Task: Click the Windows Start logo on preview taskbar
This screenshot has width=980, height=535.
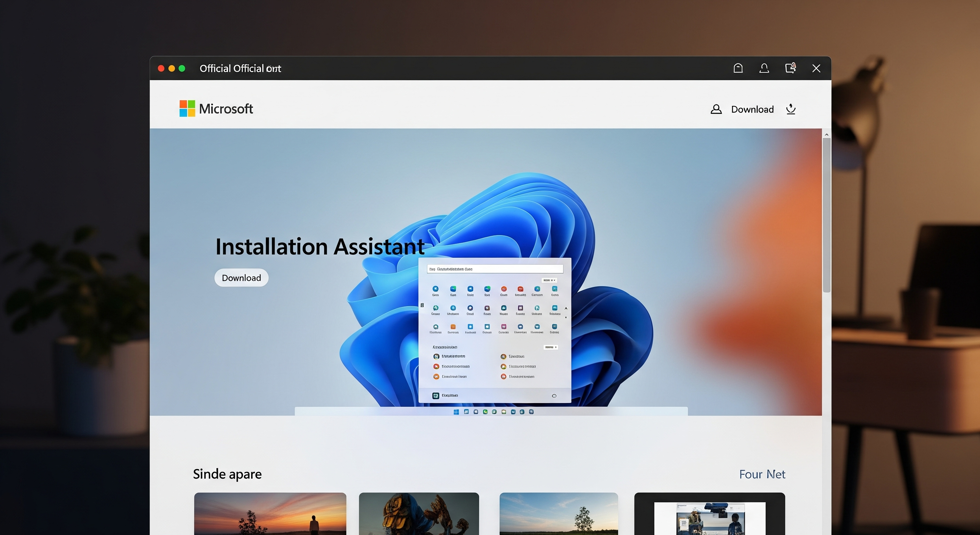Action: pos(456,412)
